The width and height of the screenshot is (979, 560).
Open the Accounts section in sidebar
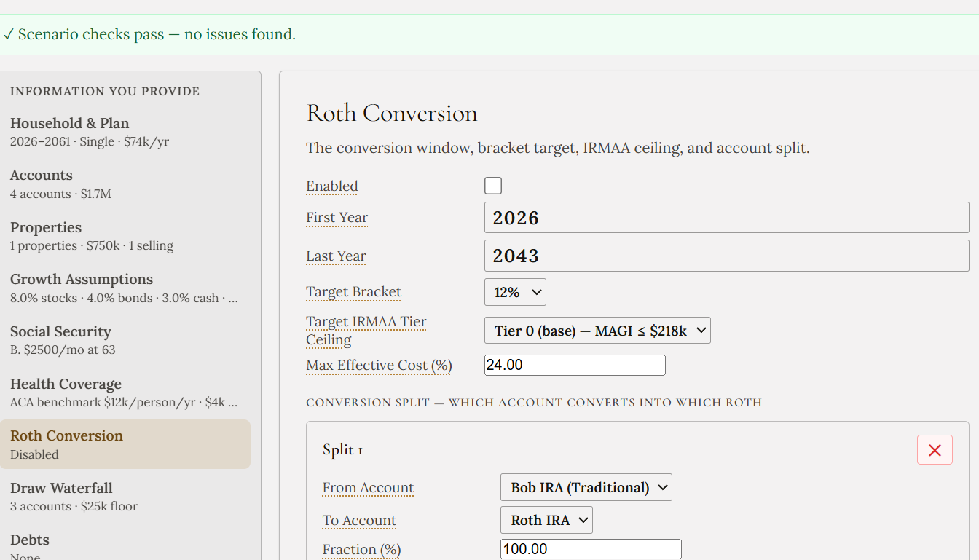point(125,184)
